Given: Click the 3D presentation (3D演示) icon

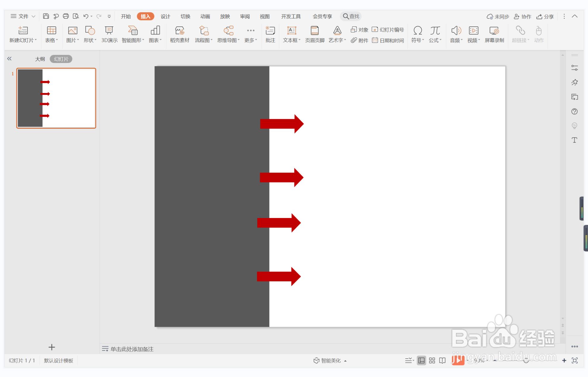Looking at the screenshot, I should pos(109,31).
